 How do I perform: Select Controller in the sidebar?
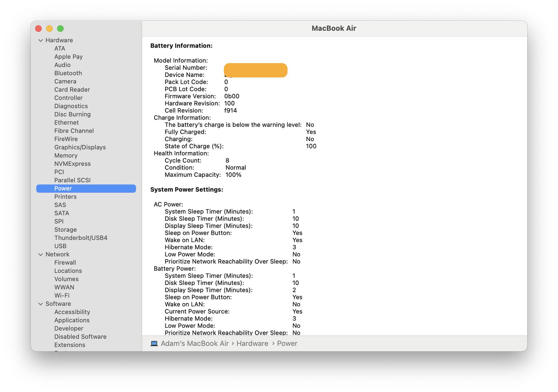click(x=69, y=98)
